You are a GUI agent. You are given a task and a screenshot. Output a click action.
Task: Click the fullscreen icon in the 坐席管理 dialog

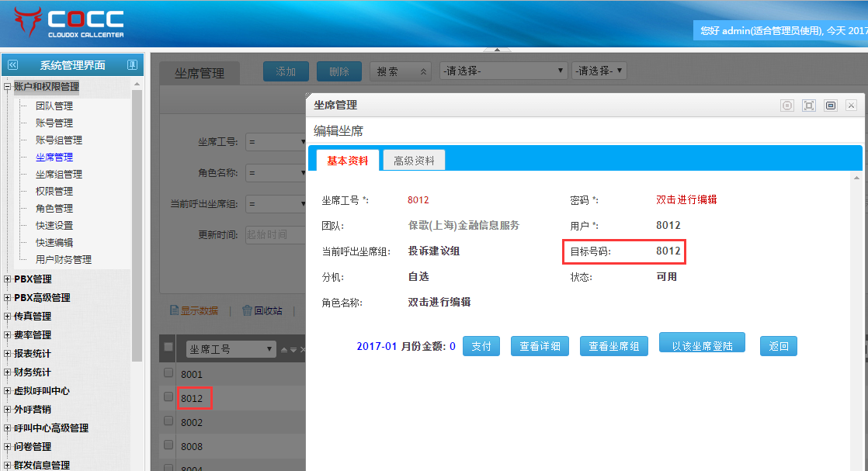809,106
